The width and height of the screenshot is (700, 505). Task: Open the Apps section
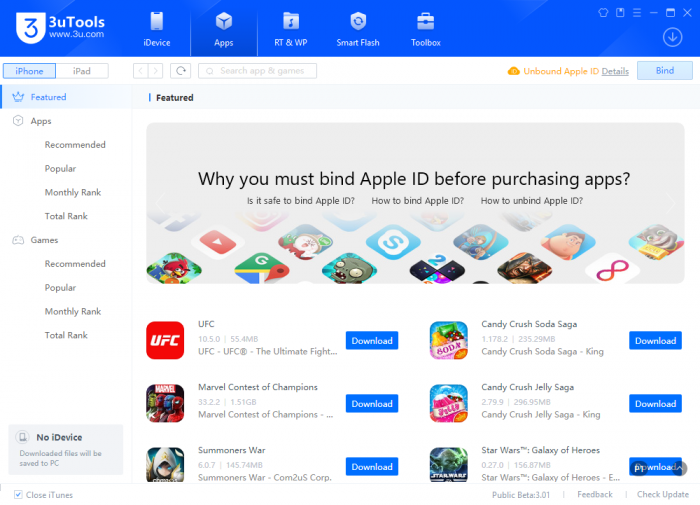point(224,29)
